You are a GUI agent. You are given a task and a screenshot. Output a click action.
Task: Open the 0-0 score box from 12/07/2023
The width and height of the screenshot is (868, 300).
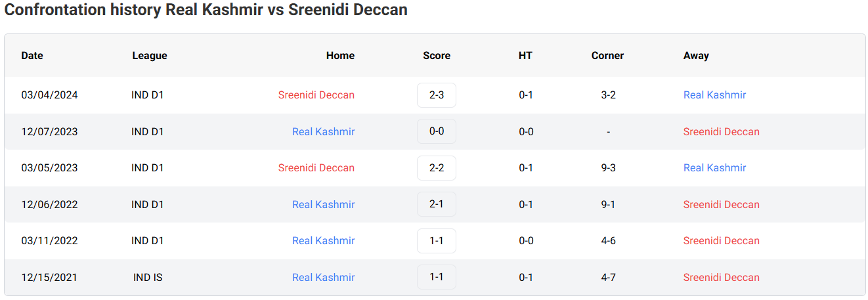pos(436,131)
